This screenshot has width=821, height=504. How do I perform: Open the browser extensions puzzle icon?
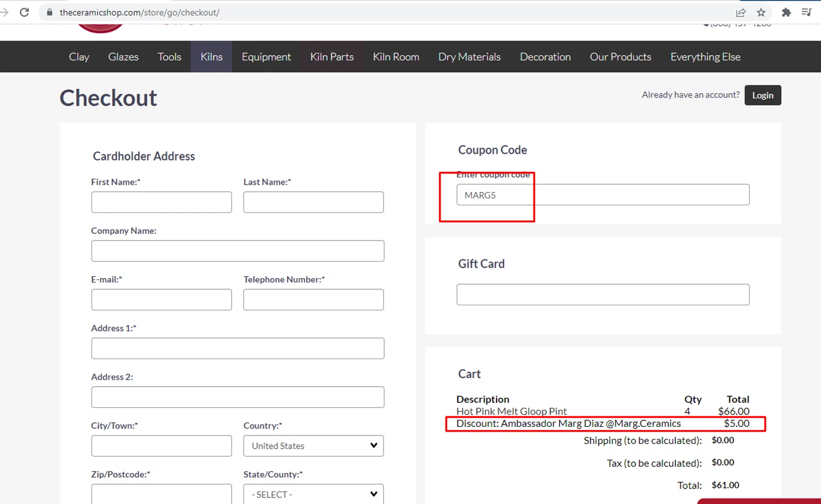(x=786, y=12)
